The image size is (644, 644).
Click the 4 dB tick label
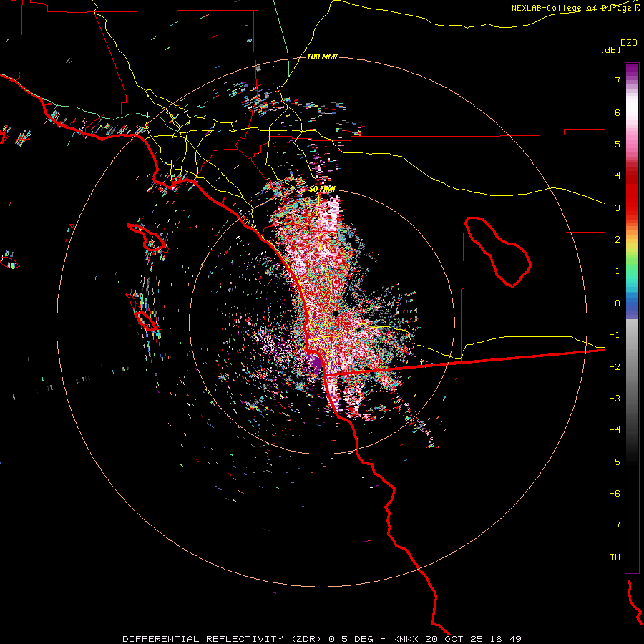pyautogui.click(x=618, y=176)
